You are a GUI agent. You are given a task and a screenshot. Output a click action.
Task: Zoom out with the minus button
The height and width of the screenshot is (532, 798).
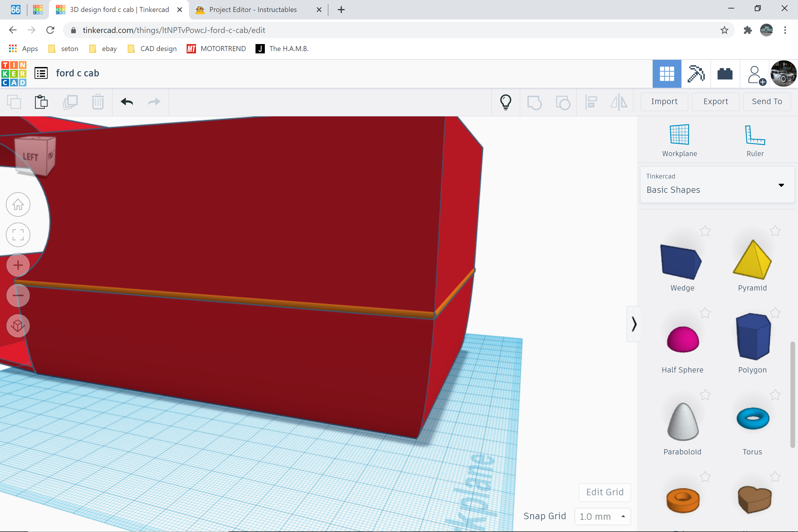point(18,295)
